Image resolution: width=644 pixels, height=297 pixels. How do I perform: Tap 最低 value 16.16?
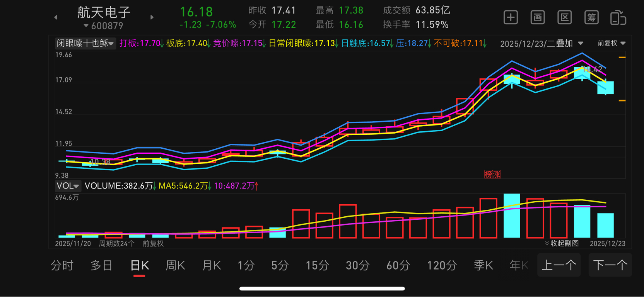[x=351, y=25]
